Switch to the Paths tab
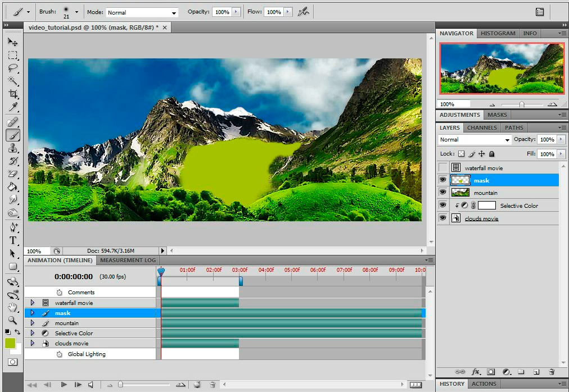This screenshot has height=392, width=569. (514, 127)
